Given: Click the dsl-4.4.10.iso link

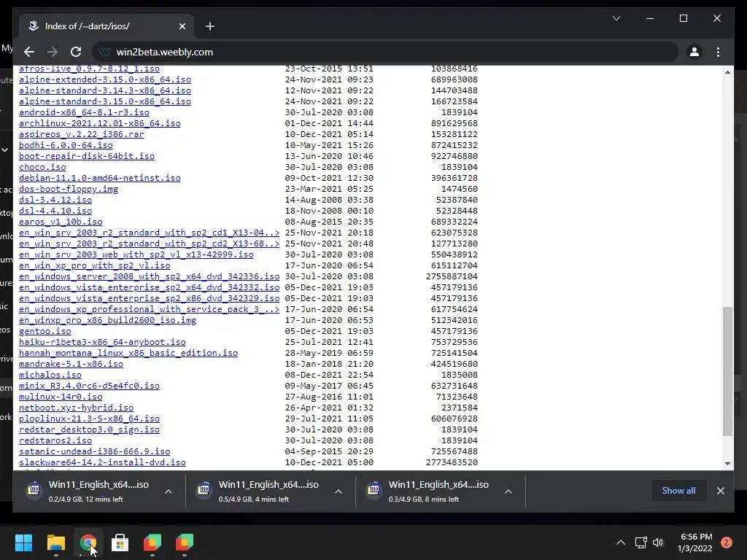Looking at the screenshot, I should (x=55, y=211).
